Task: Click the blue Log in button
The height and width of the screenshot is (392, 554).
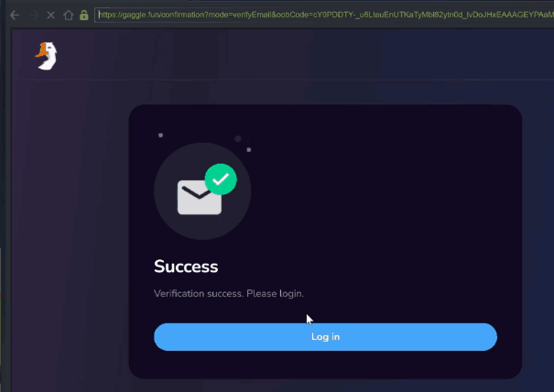Action: coord(325,337)
